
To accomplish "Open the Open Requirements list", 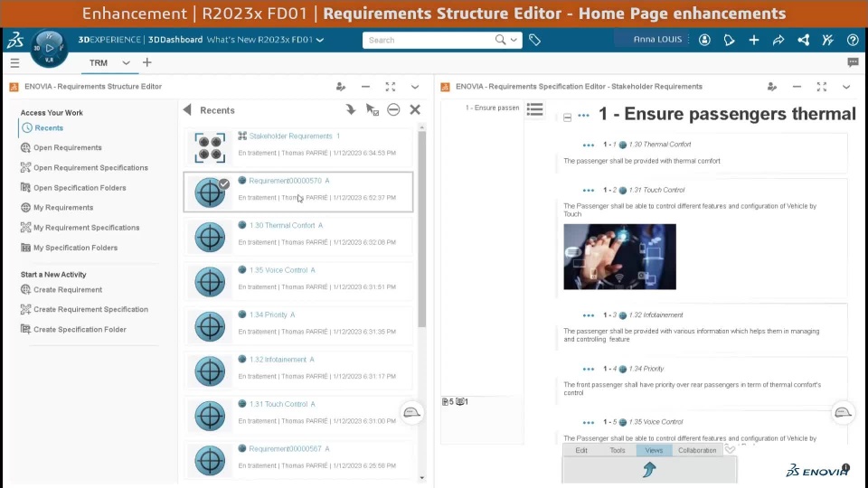I will tap(61, 147).
